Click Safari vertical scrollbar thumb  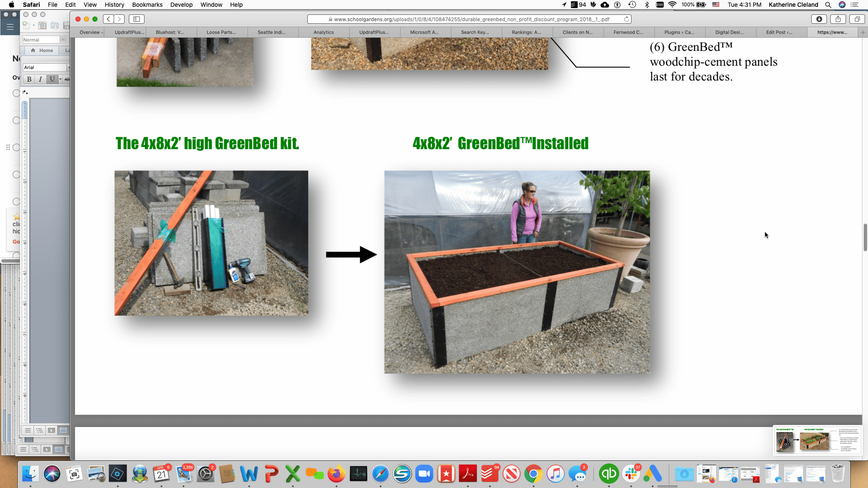tap(865, 237)
